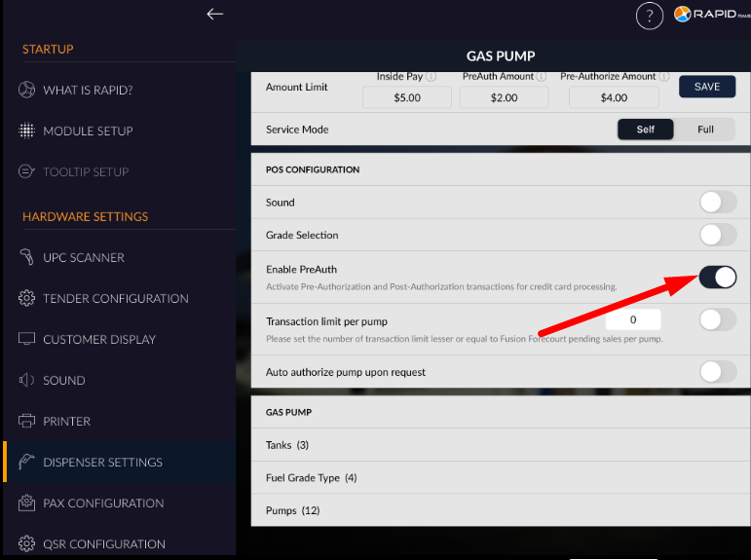
Task: Click the Customer Display monitor icon
Action: point(26,340)
